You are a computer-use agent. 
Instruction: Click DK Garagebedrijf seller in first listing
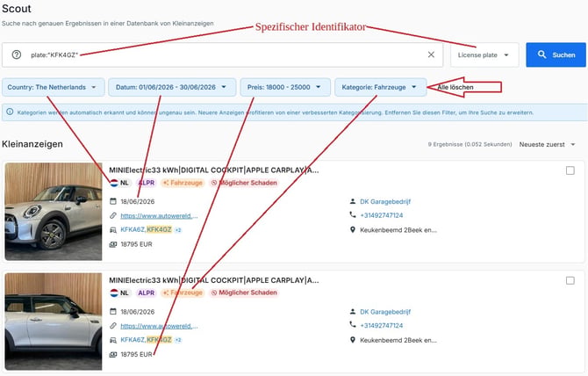tap(385, 201)
